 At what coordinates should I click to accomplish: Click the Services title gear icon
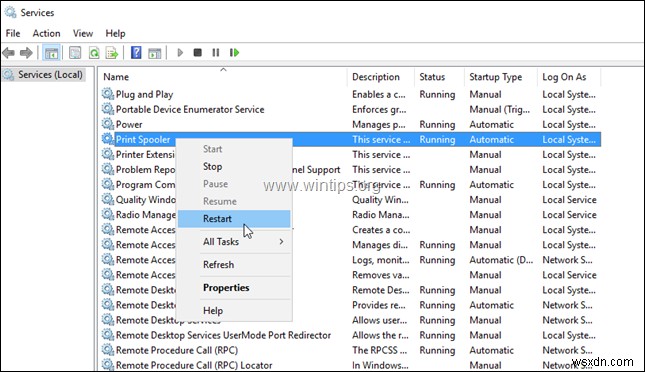point(10,12)
